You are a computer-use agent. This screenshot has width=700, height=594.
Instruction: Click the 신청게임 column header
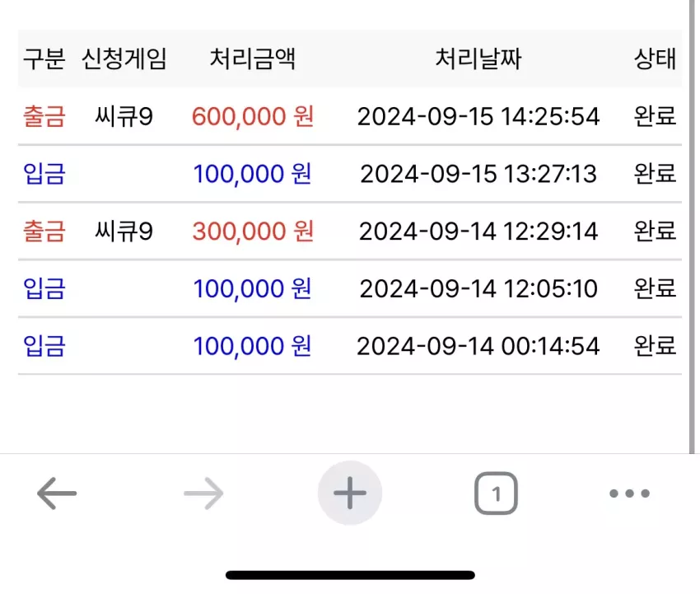coord(124,59)
